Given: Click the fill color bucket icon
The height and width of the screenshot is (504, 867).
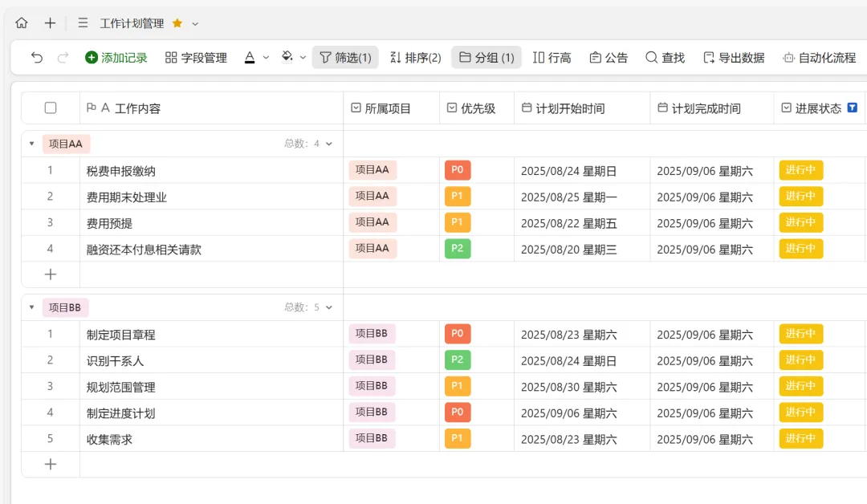Looking at the screenshot, I should pyautogui.click(x=287, y=57).
